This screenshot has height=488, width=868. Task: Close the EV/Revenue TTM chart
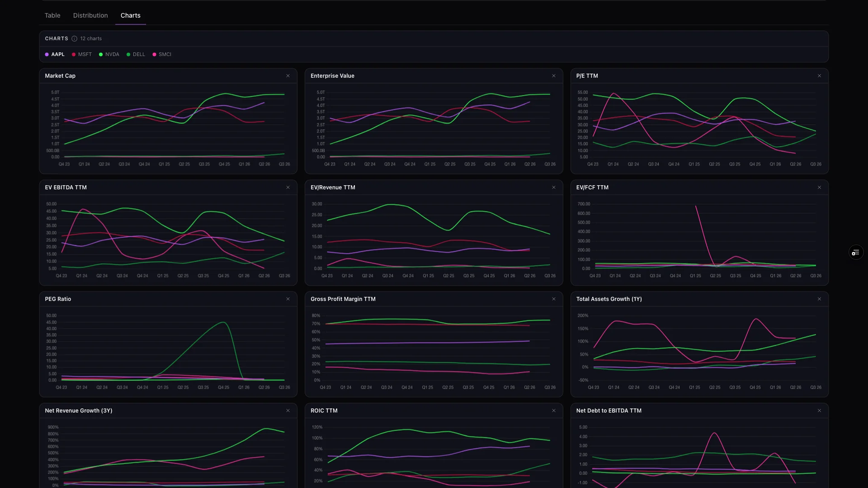coord(554,188)
